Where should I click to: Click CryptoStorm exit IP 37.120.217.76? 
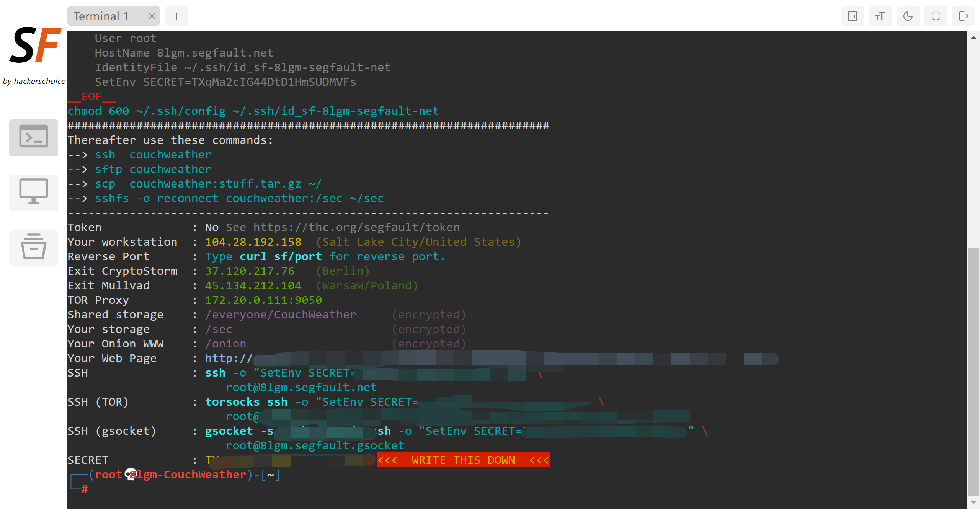(250, 271)
